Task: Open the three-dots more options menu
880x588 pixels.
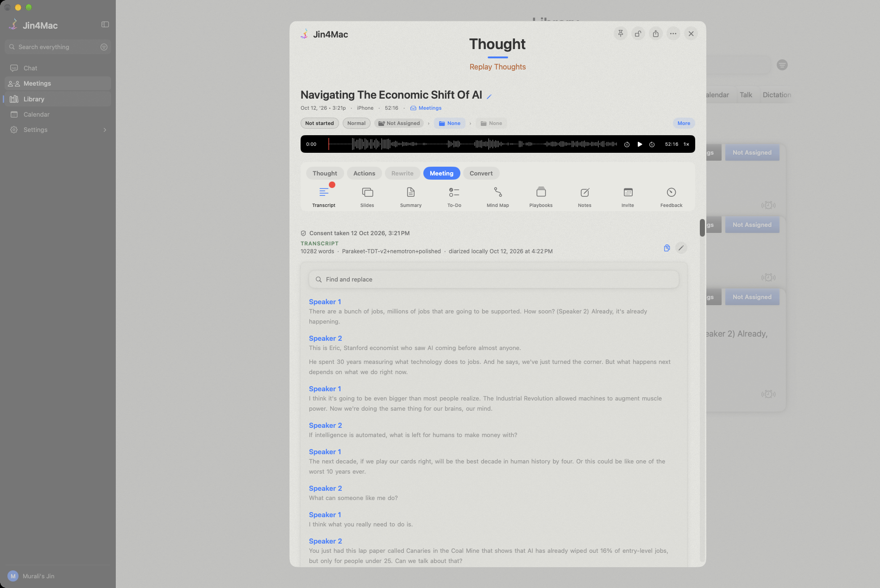Action: [x=673, y=34]
